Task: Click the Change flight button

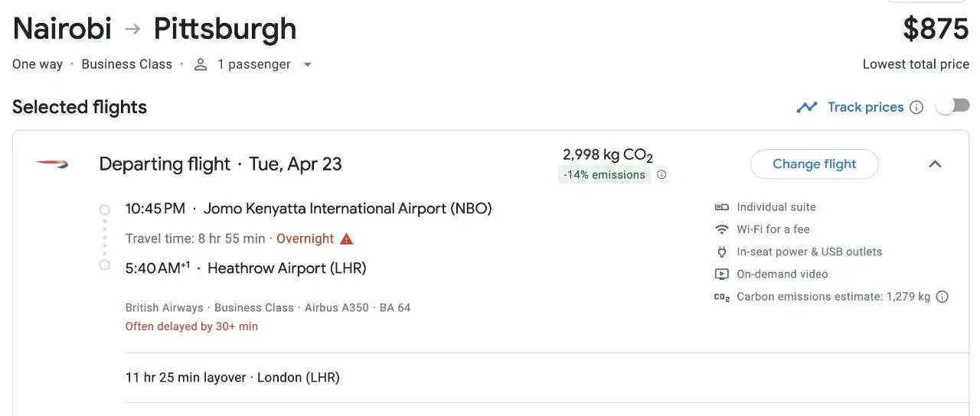Action: coord(814,164)
